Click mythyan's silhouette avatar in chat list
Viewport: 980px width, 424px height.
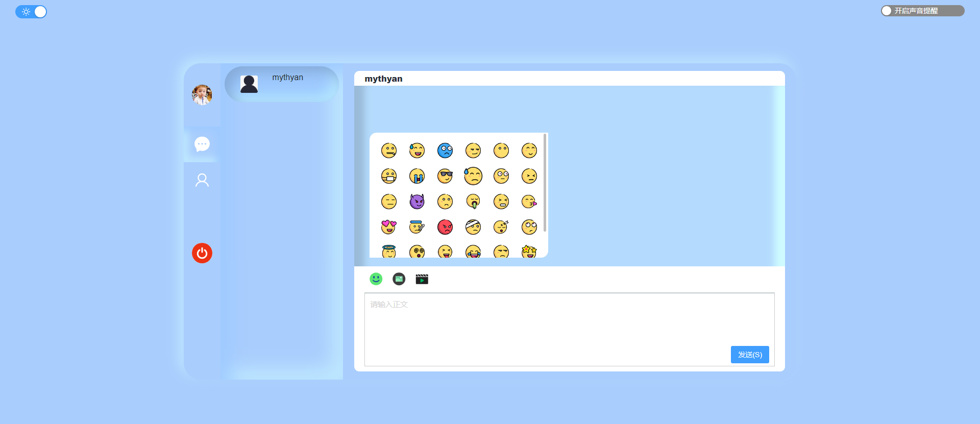[x=249, y=84]
